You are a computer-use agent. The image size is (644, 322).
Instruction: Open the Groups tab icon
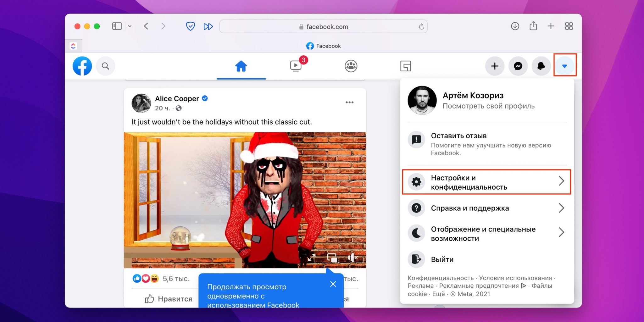tap(351, 66)
